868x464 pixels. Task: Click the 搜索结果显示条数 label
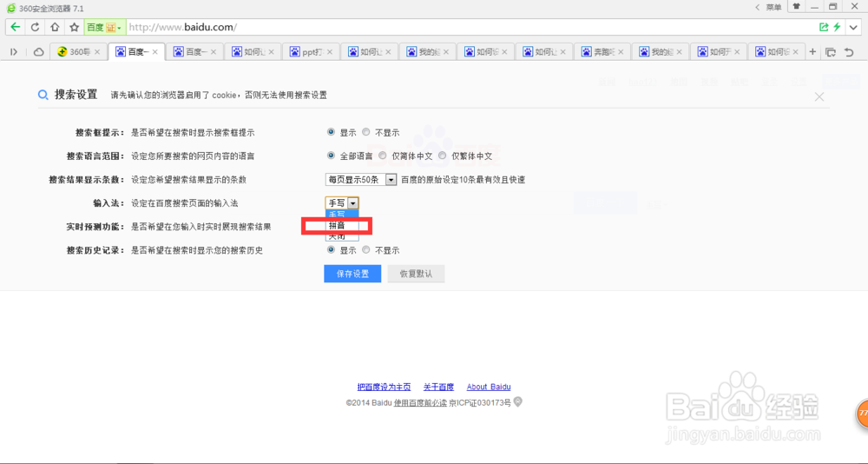click(x=87, y=180)
